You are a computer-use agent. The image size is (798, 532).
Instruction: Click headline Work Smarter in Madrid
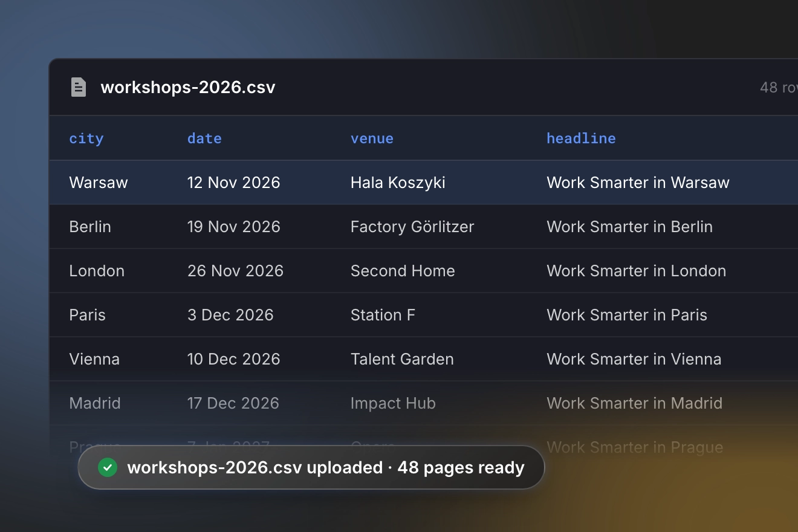pyautogui.click(x=634, y=403)
